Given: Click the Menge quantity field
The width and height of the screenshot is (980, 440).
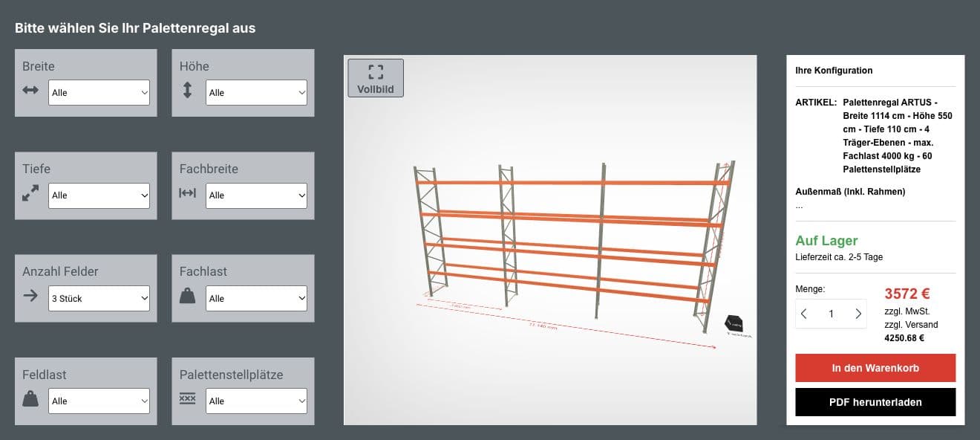Looking at the screenshot, I should pyautogui.click(x=832, y=314).
